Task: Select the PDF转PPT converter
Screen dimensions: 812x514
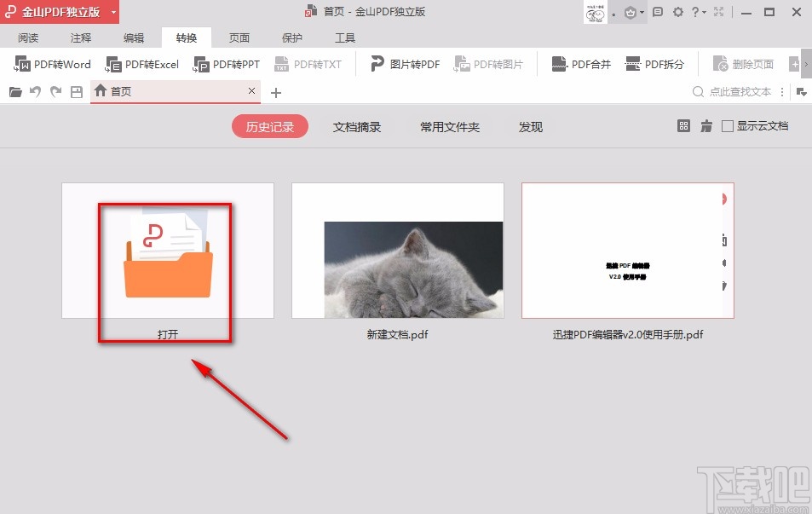Action: point(226,63)
